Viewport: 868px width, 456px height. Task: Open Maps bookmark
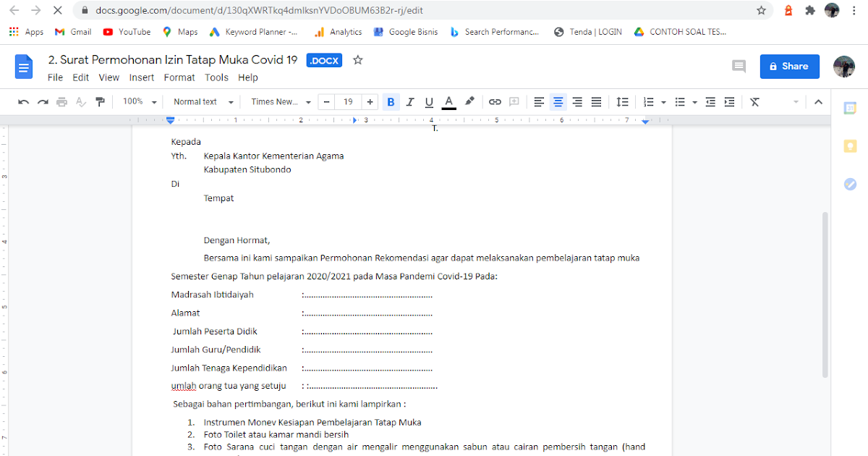click(180, 32)
